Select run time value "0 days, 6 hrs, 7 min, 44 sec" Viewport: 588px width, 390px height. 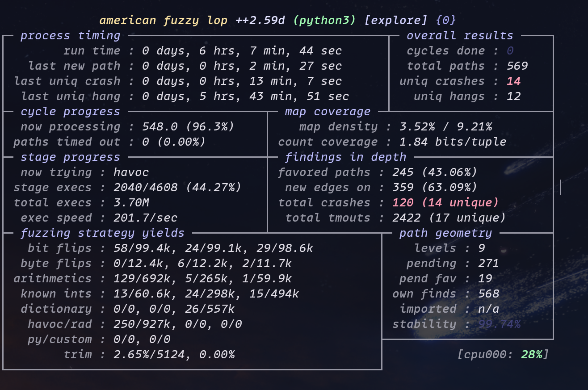pos(242,51)
